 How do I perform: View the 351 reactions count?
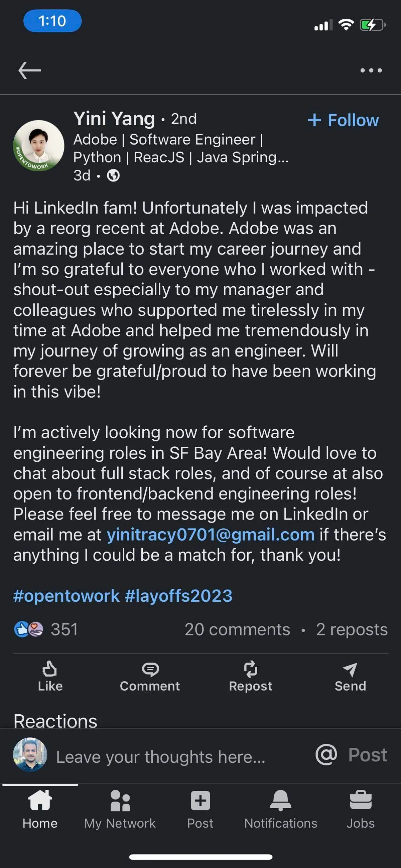pyautogui.click(x=46, y=629)
